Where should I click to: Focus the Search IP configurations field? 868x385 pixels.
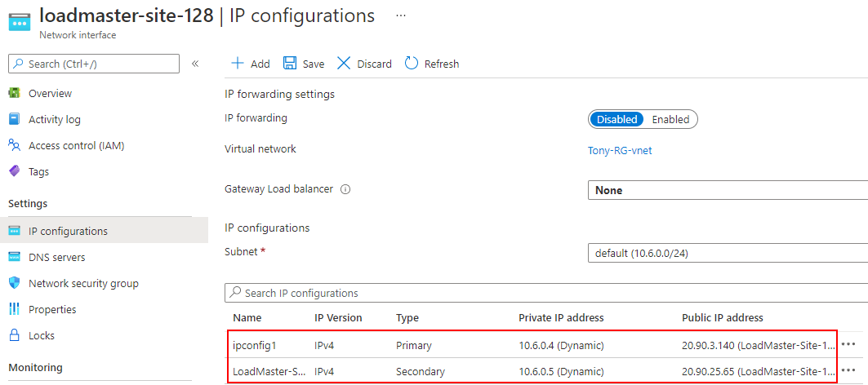[x=546, y=293]
